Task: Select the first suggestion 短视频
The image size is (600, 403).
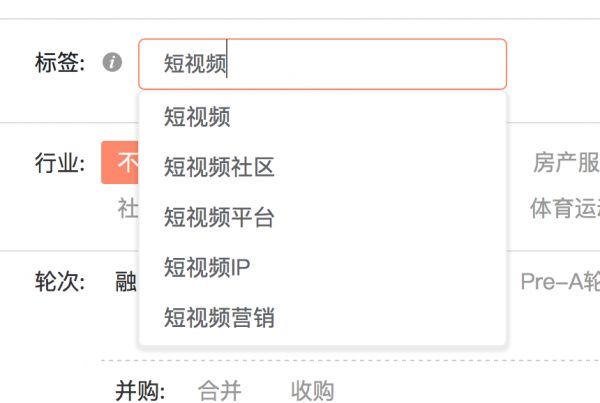Action: click(x=198, y=117)
